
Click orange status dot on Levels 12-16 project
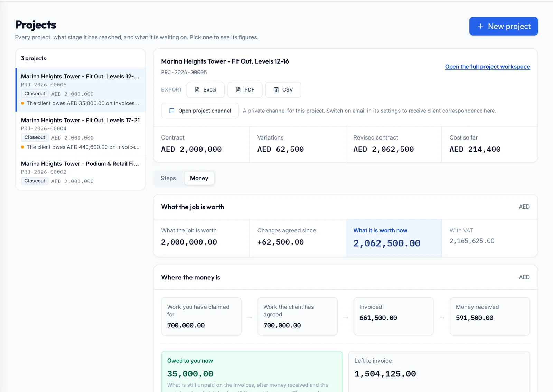click(x=22, y=103)
